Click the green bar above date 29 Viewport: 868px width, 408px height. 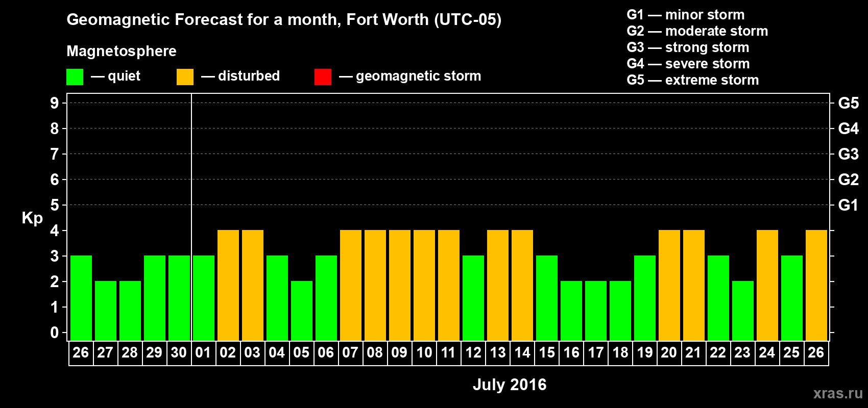tap(155, 298)
